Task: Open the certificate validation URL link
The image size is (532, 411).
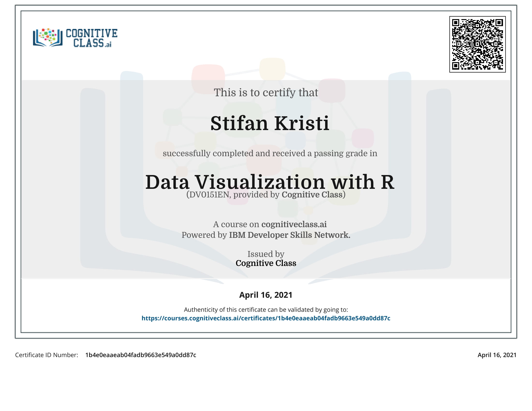Action: [x=266, y=318]
